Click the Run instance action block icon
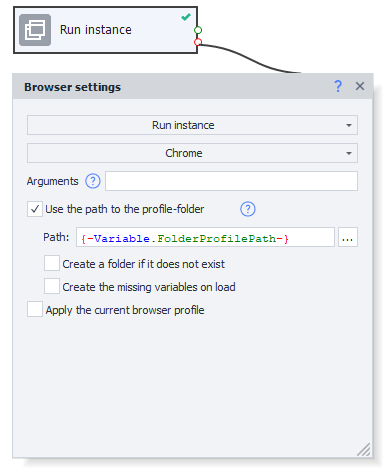390x472 pixels. (35, 30)
